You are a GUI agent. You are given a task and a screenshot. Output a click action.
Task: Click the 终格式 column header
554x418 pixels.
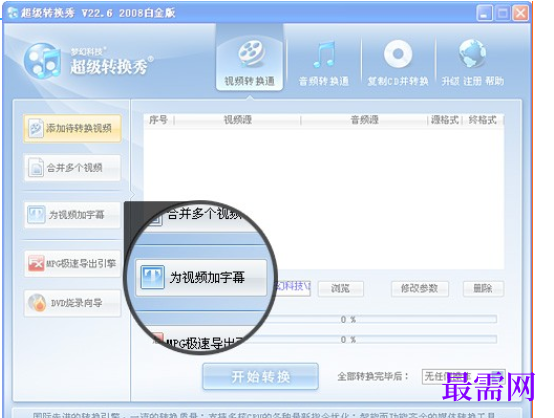coord(483,120)
